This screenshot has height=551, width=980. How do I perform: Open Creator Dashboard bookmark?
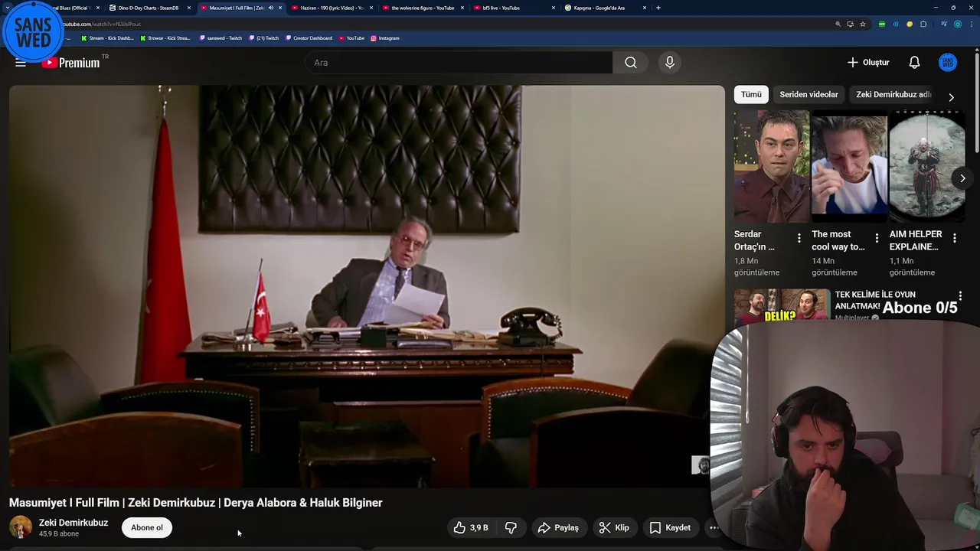tap(309, 37)
